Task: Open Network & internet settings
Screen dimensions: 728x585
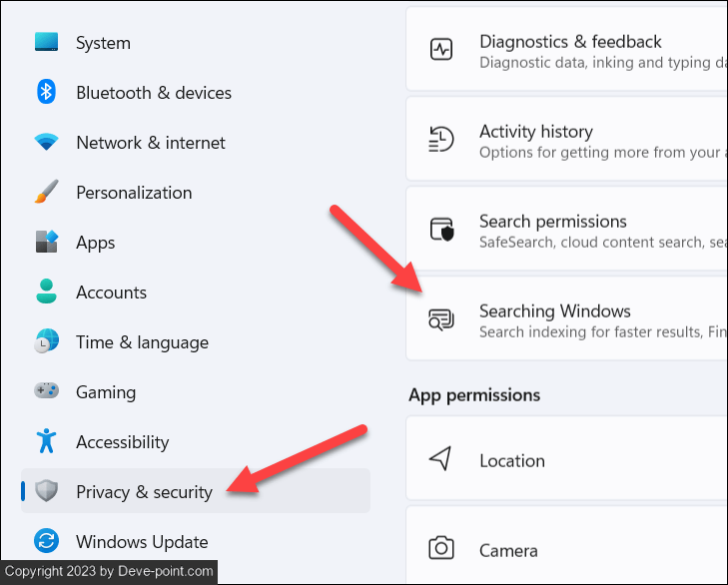Action: coord(151,142)
